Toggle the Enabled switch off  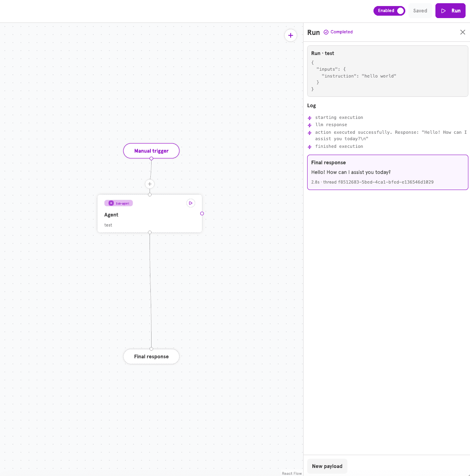(x=389, y=10)
